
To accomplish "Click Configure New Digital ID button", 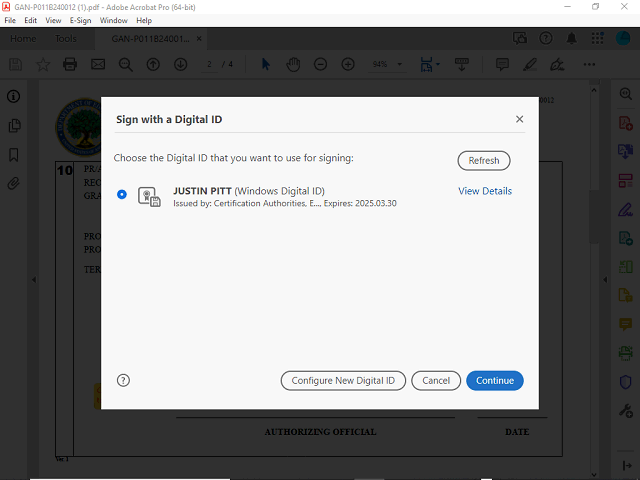I will 343,380.
